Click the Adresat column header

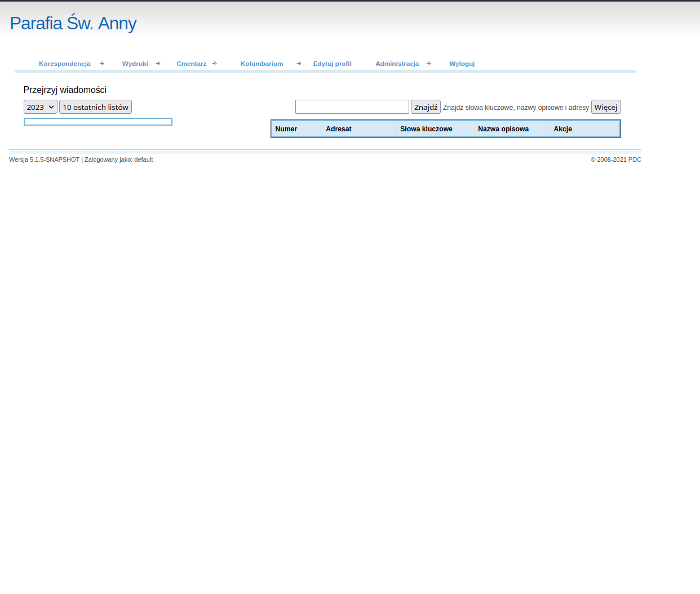point(339,129)
